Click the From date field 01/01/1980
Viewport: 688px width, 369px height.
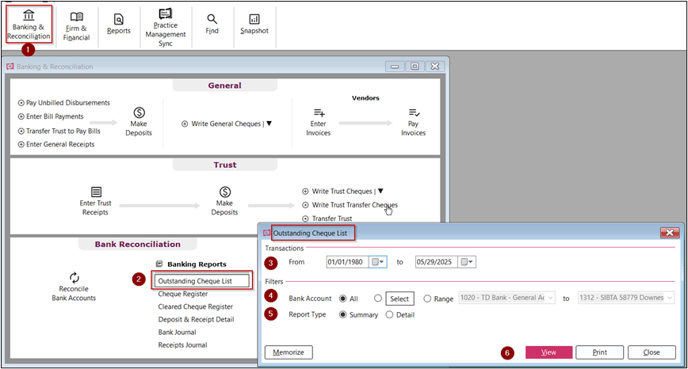pos(347,262)
